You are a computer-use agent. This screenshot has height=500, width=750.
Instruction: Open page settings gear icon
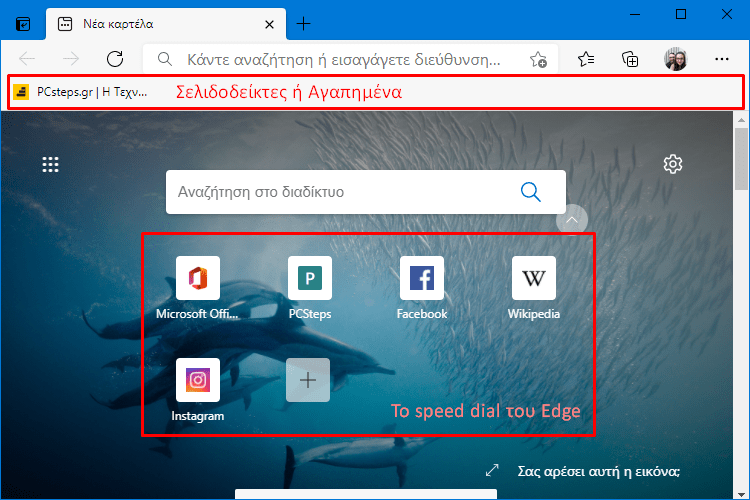(x=673, y=164)
